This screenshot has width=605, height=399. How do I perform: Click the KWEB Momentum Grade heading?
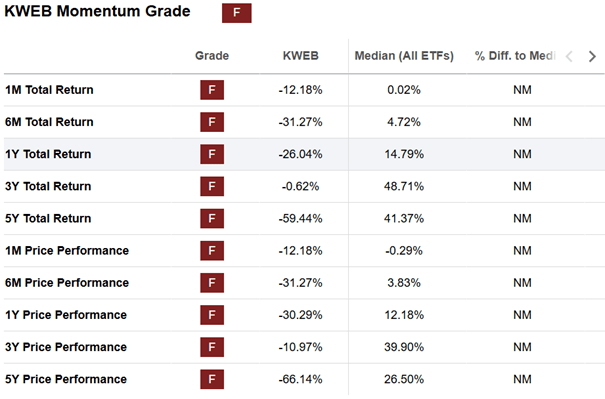point(97,11)
